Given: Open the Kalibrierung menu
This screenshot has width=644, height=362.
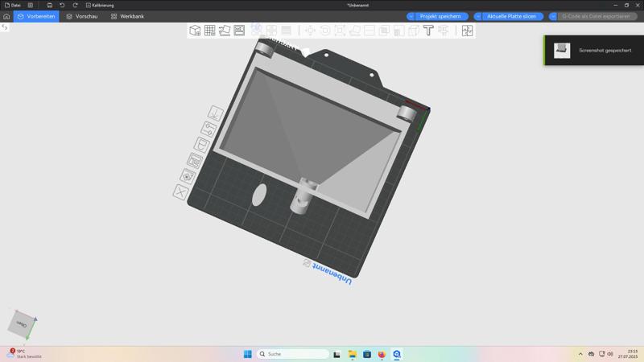Looking at the screenshot, I should point(100,6).
